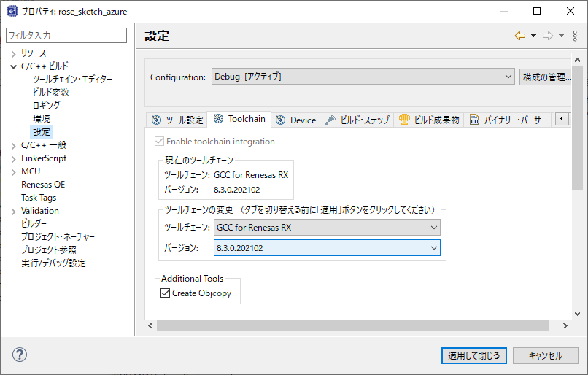Select the Toolchain tab
The height and width of the screenshot is (375, 588).
coord(239,119)
